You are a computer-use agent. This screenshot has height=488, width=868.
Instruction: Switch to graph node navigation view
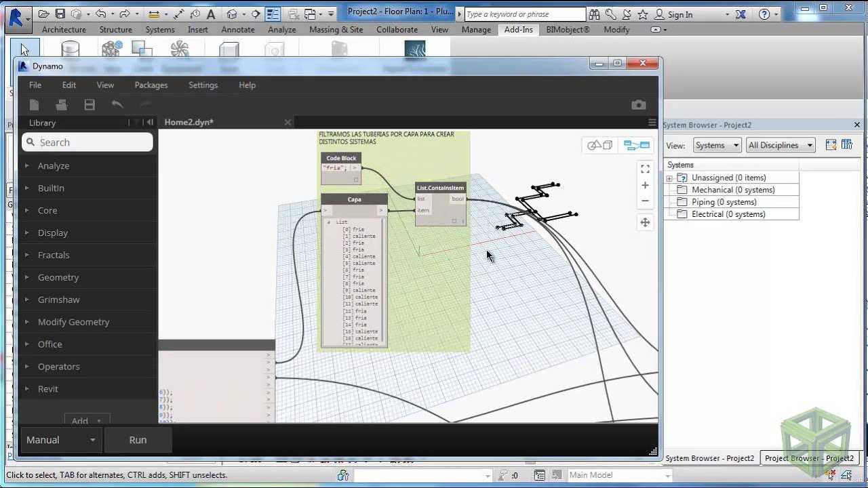point(636,145)
